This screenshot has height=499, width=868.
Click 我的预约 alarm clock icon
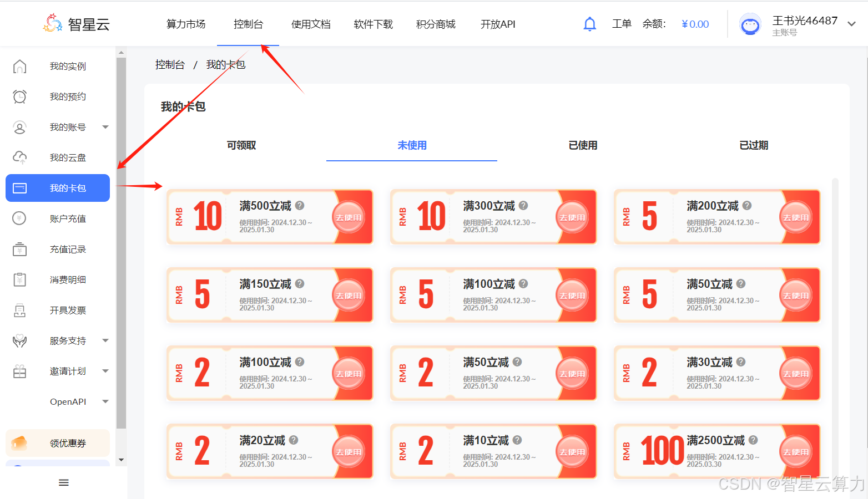(x=19, y=96)
